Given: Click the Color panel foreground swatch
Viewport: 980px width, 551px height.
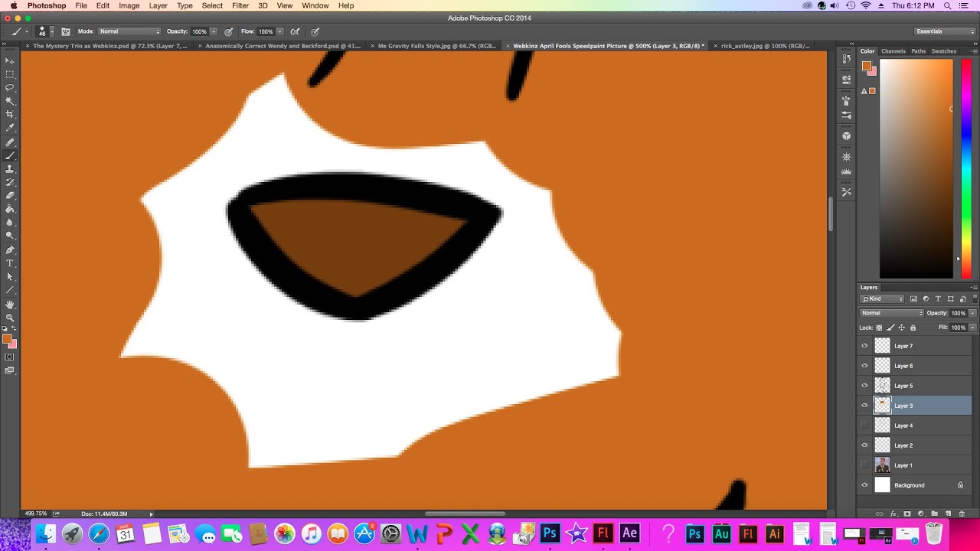Looking at the screenshot, I should [x=866, y=66].
